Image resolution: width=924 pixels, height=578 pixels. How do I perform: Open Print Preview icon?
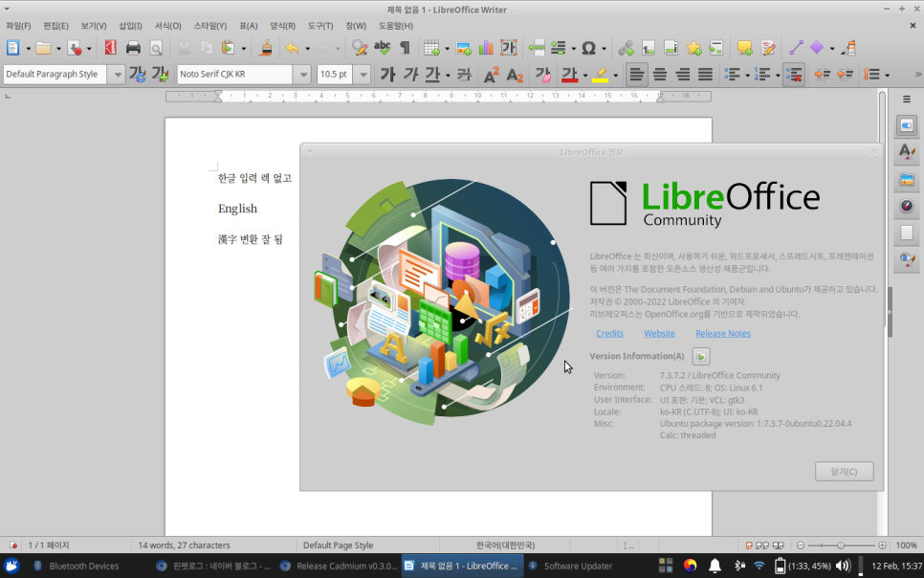click(x=156, y=48)
